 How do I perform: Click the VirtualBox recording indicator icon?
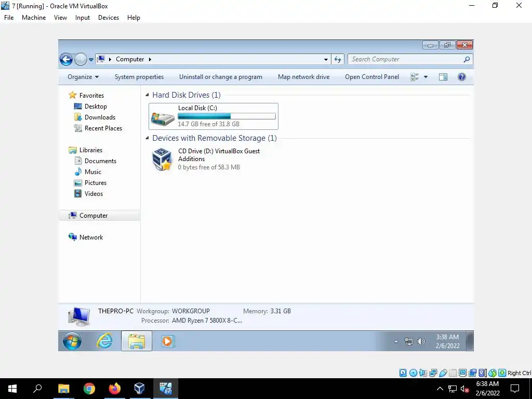click(x=472, y=373)
